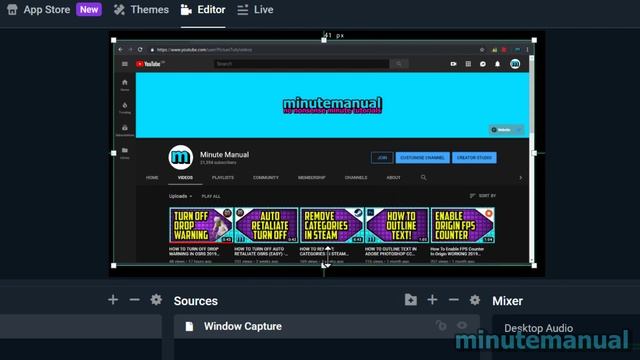Open How To Outline Text thumbnail
640x360 pixels.
(397, 225)
